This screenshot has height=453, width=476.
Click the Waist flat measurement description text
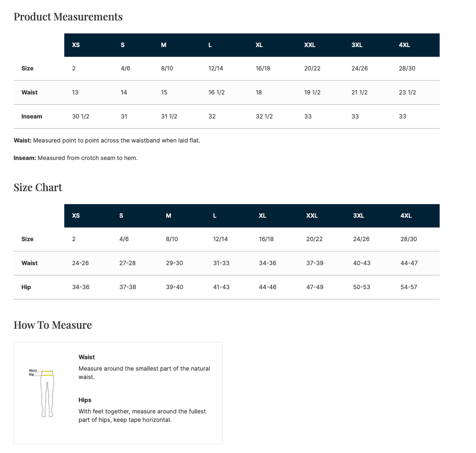107,141
